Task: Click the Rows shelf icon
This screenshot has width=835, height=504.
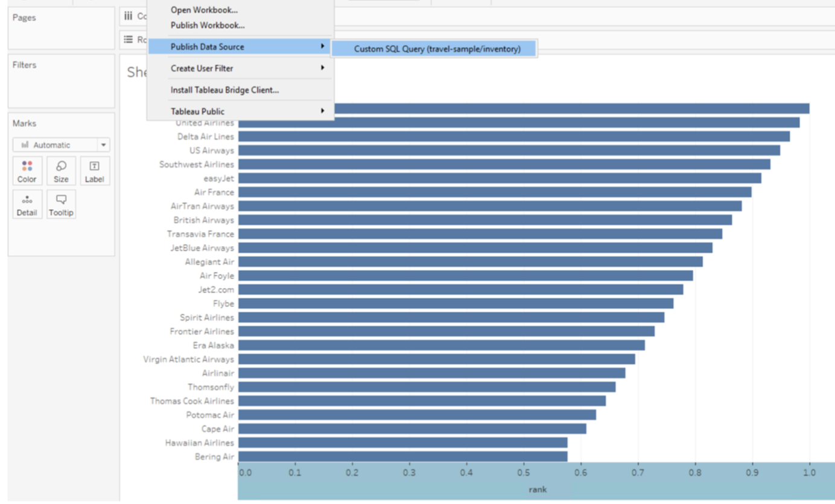Action: [128, 39]
